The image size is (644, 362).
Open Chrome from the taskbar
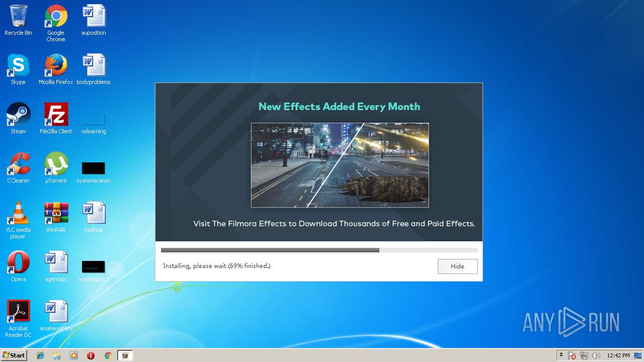(x=108, y=355)
